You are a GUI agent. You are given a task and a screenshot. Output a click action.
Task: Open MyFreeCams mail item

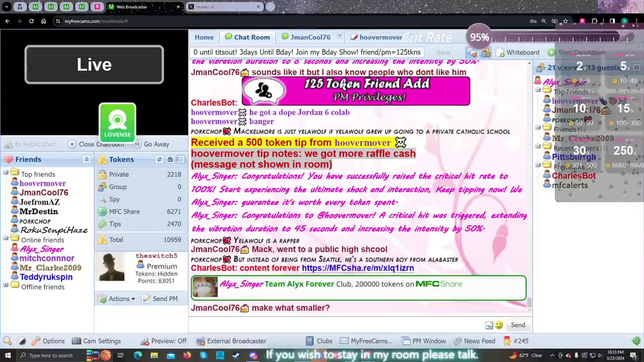pos(366,341)
